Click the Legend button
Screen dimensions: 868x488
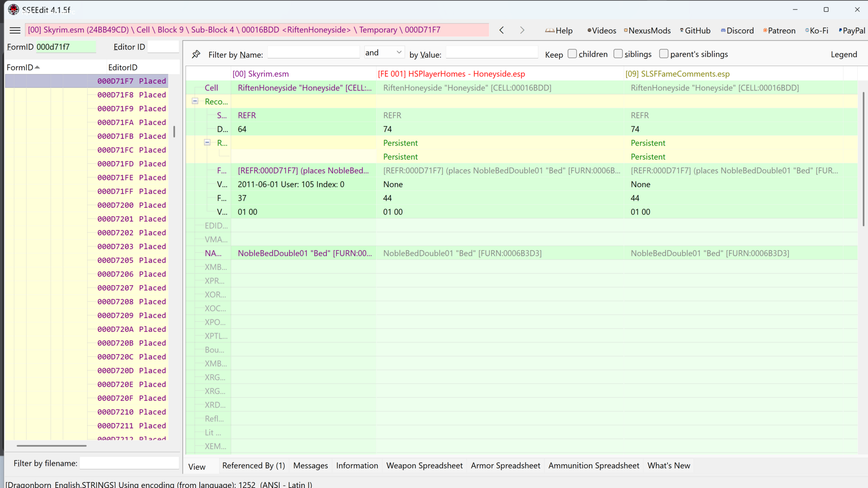[x=844, y=54]
